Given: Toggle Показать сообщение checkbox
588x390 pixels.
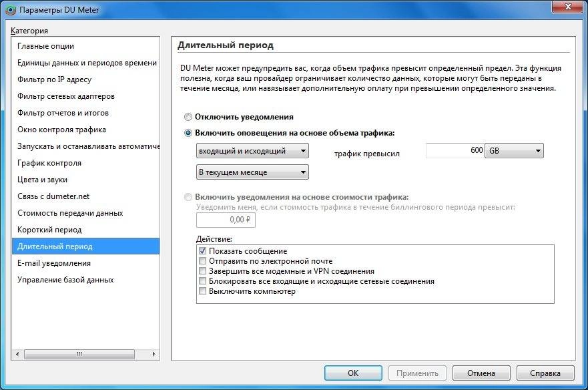Looking at the screenshot, I should click(x=202, y=251).
